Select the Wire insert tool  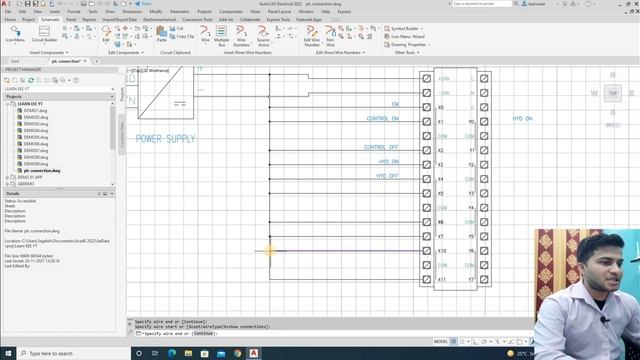point(205,34)
